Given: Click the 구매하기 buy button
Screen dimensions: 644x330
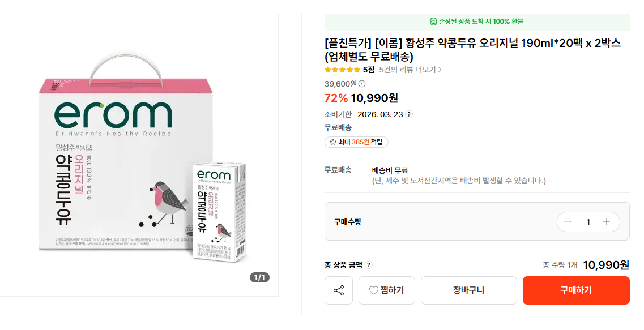Looking at the screenshot, I should pos(575,290).
